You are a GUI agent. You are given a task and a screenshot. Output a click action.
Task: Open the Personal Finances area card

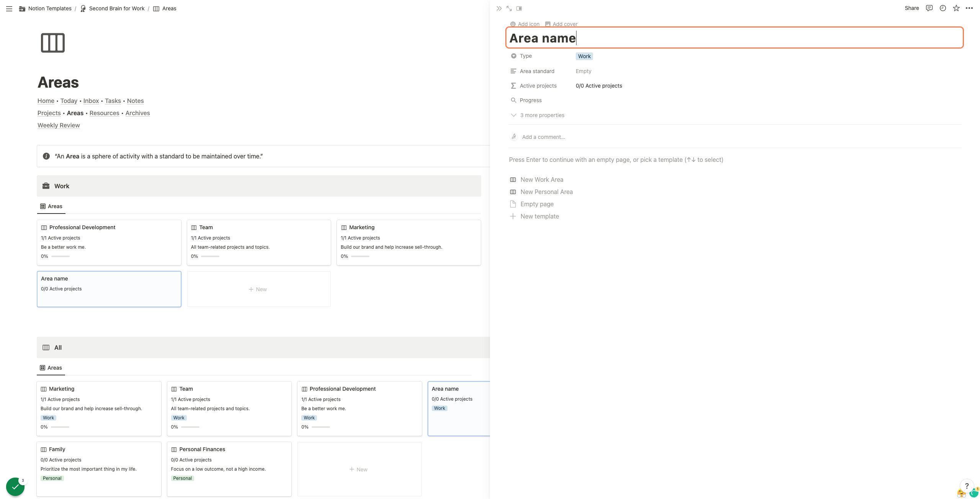pyautogui.click(x=229, y=469)
